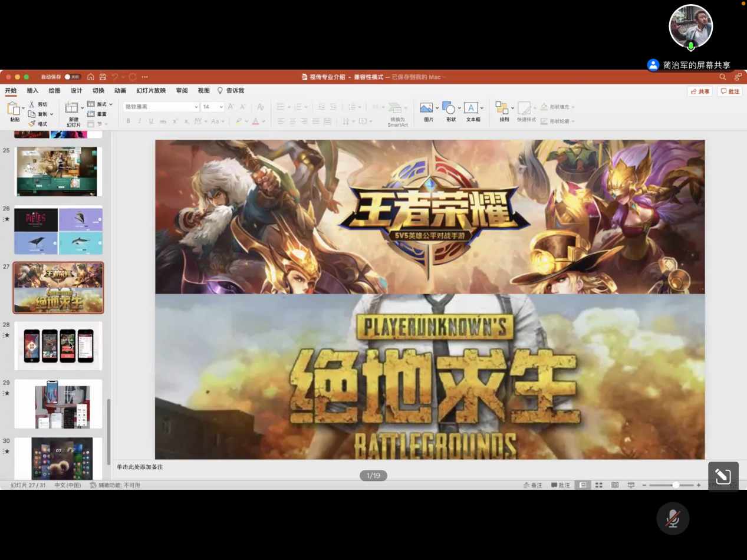Select slide 28 thumbnail with phones
The height and width of the screenshot is (560, 747).
[x=58, y=345]
